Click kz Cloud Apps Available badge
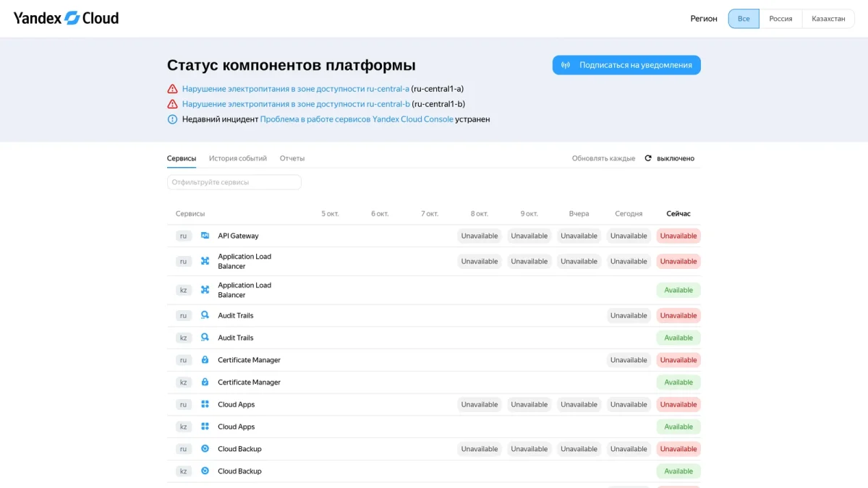The height and width of the screenshot is (488, 868). coord(678,427)
